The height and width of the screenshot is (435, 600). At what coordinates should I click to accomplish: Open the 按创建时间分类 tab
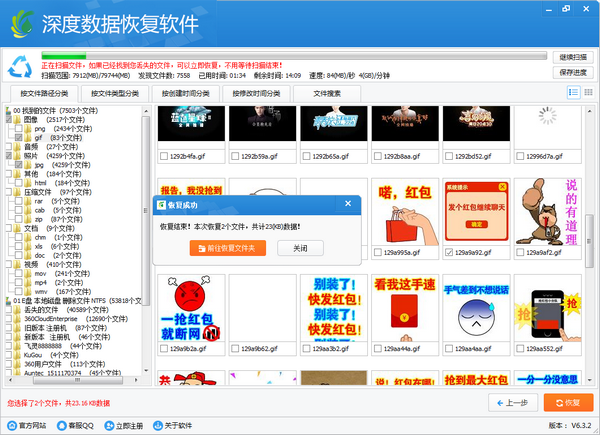click(x=186, y=93)
